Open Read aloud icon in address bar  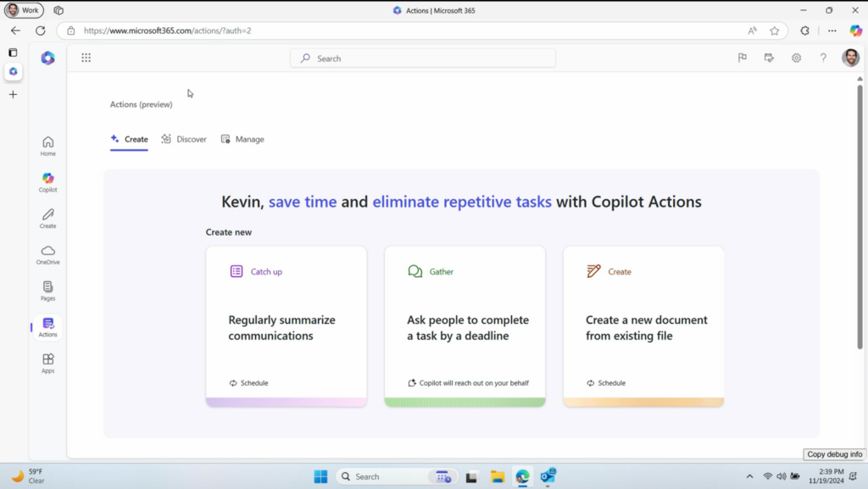pyautogui.click(x=753, y=31)
